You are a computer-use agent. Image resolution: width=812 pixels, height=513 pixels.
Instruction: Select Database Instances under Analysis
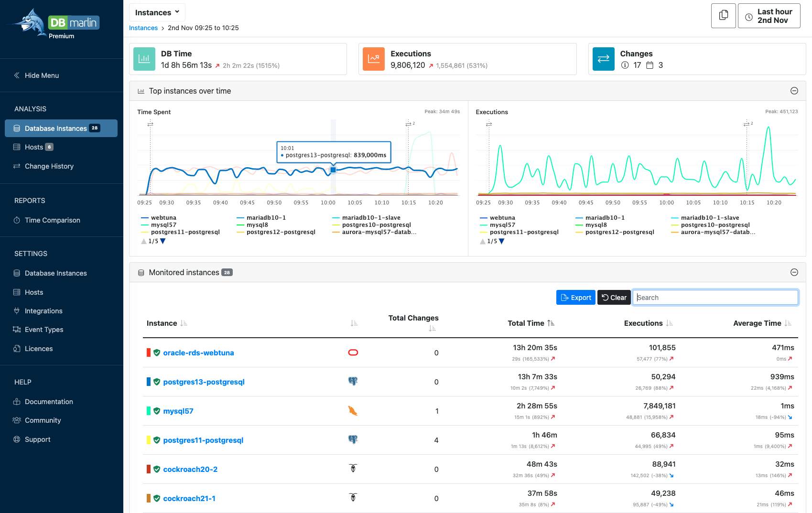(61, 128)
